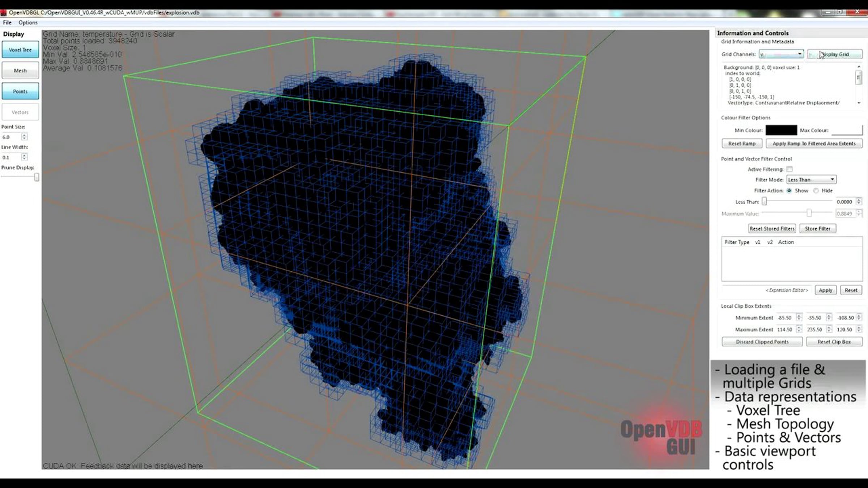Pick the Min Colour black swatch
This screenshot has height=488, width=868.
pyautogui.click(x=781, y=130)
